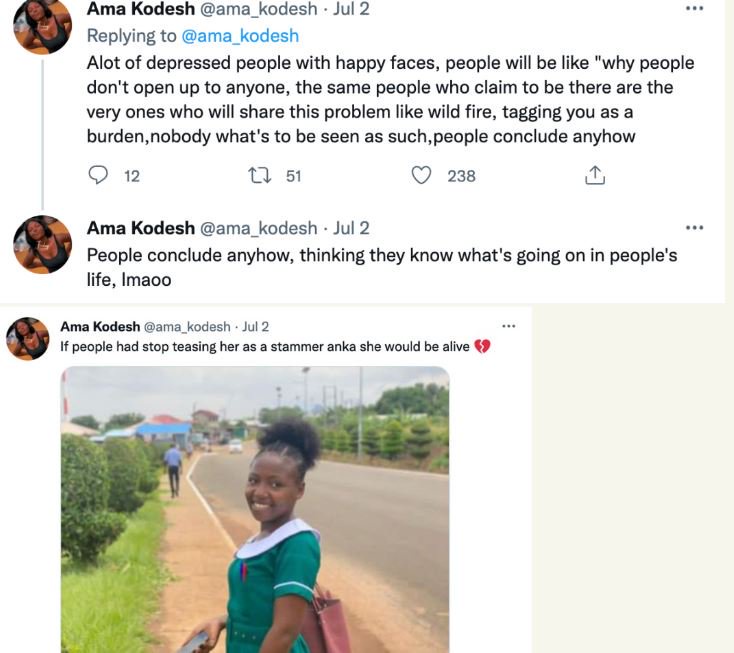The height and width of the screenshot is (653, 734).
Task: Open the three-dot menu on "People conclude anyhow" tweet
Action: pyautogui.click(x=694, y=228)
